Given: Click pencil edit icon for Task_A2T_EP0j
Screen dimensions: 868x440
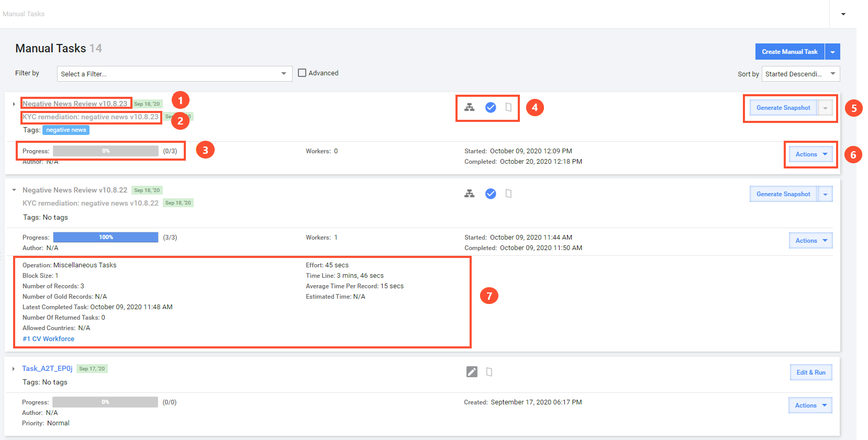Looking at the screenshot, I should [x=472, y=372].
